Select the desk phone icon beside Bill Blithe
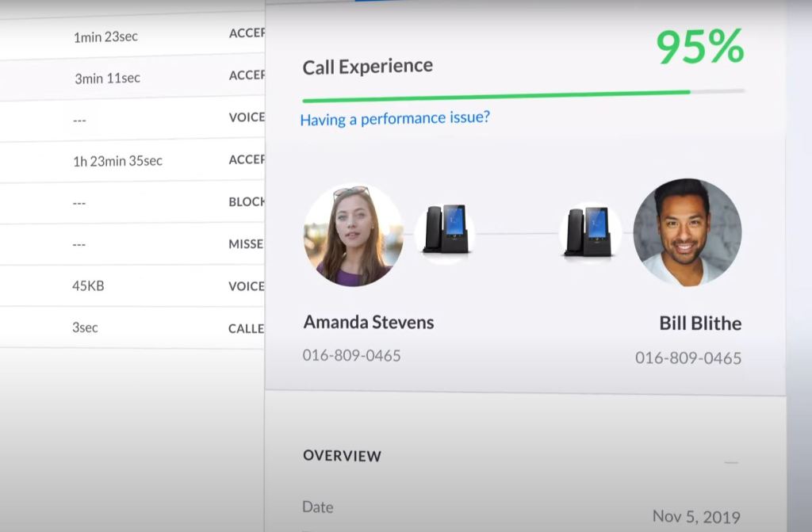The height and width of the screenshot is (532, 812). click(x=589, y=232)
